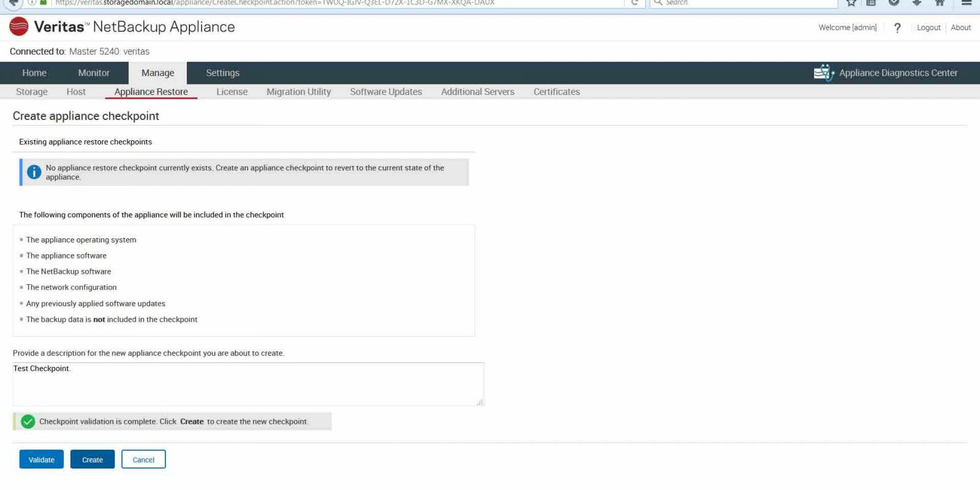The image size is (980, 490).
Task: Click the browser Search box
Action: point(744,2)
